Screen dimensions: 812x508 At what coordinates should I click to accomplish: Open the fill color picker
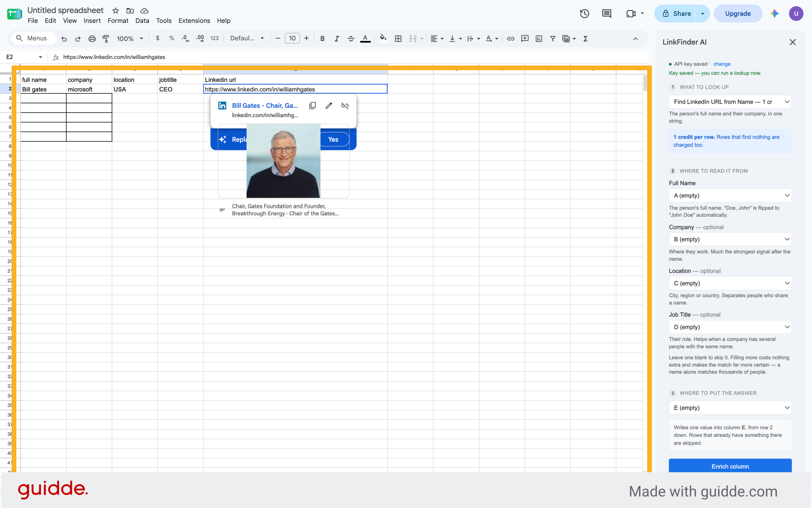point(383,39)
